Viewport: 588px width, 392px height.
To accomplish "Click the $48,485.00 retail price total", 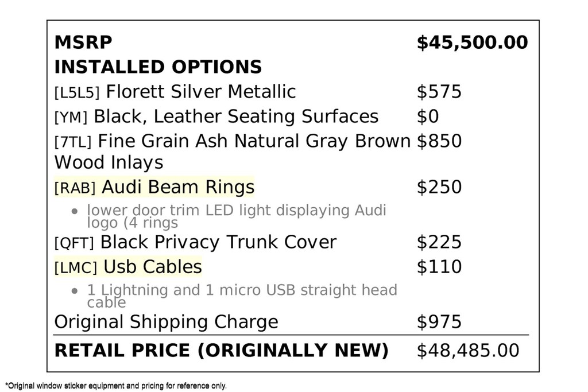I will (x=468, y=351).
